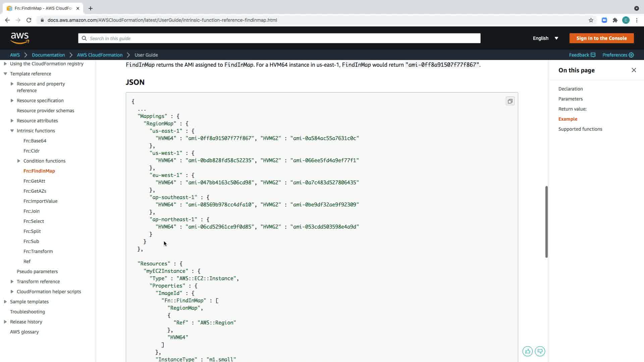Image resolution: width=644 pixels, height=362 pixels.
Task: Bookmark this page with star icon
Action: [591, 20]
